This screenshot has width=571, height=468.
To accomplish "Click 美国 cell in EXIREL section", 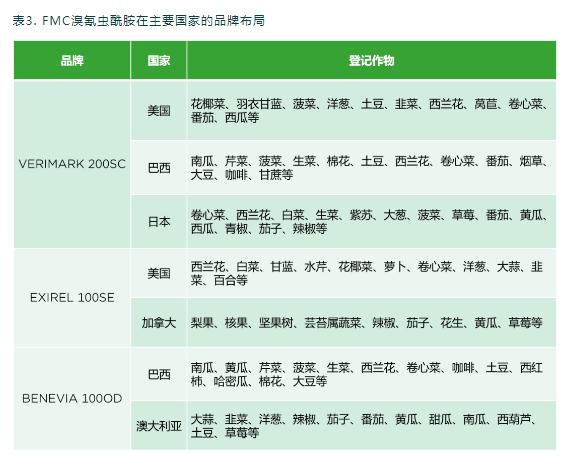I will click(x=159, y=273).
